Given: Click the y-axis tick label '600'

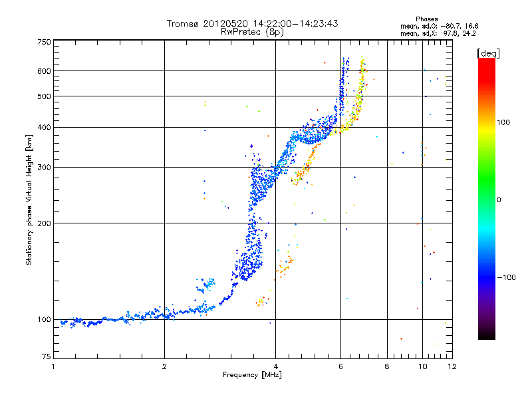Looking at the screenshot, I should pos(44,71).
